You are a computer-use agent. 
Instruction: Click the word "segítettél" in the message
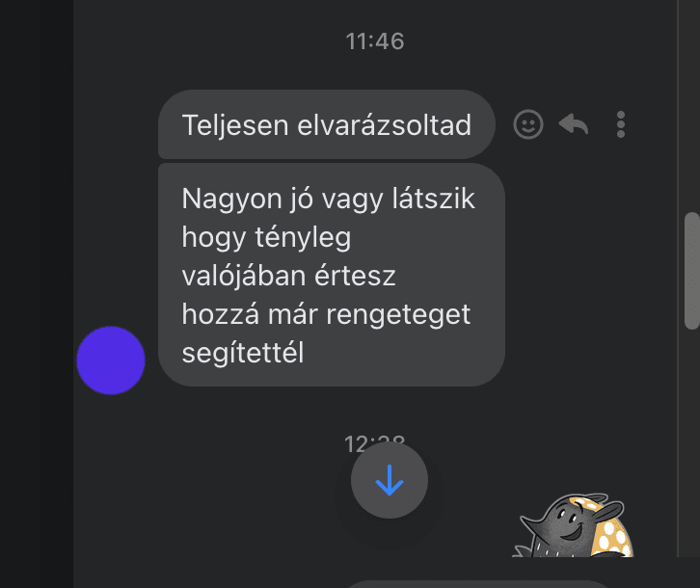click(243, 353)
